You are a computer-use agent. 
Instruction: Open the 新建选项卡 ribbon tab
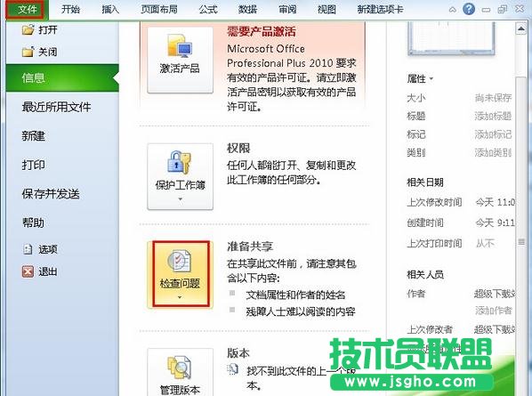coord(380,9)
